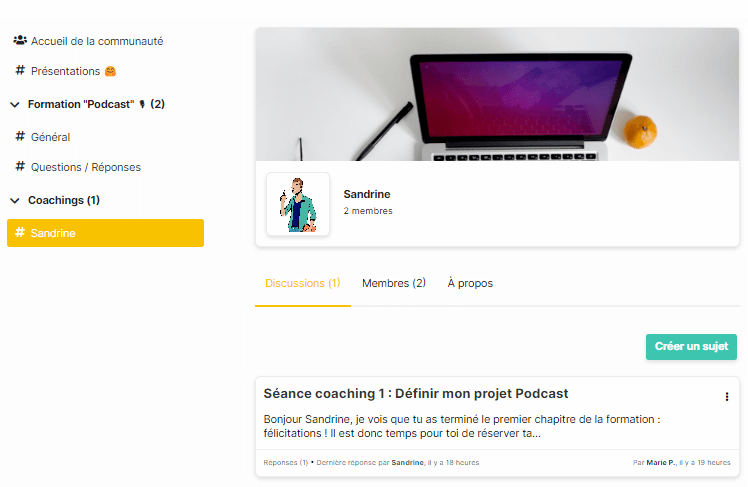Collapse the Coachings section chevron
748x487 pixels.
coord(15,200)
